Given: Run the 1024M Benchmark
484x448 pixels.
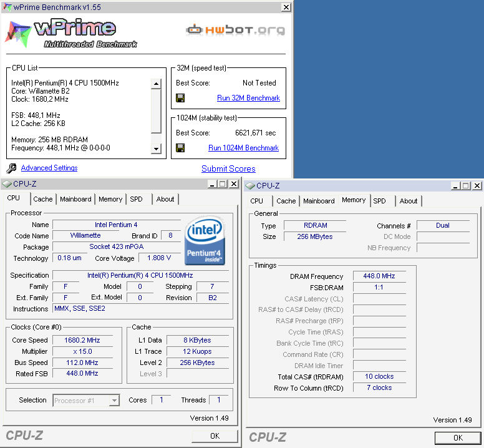Looking at the screenshot, I should (243, 148).
